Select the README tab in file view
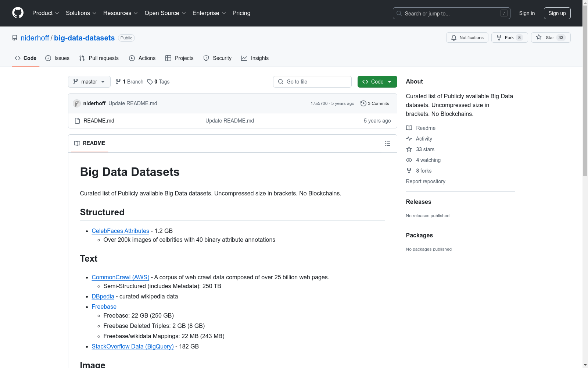The width and height of the screenshot is (588, 368). [90, 143]
